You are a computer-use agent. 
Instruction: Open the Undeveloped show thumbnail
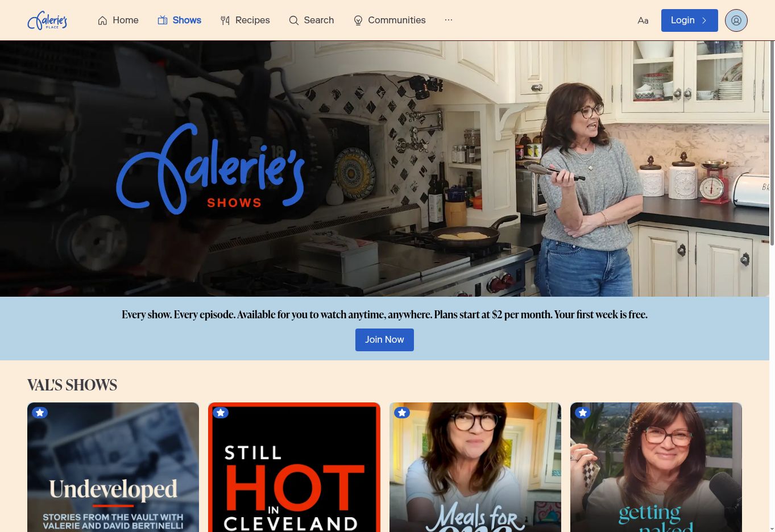113,467
